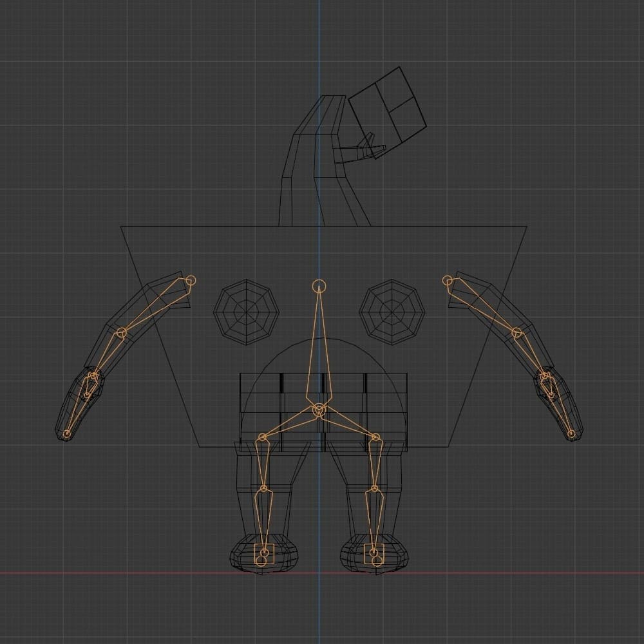
Task: Select the left shoe mesh
Action: click(263, 554)
